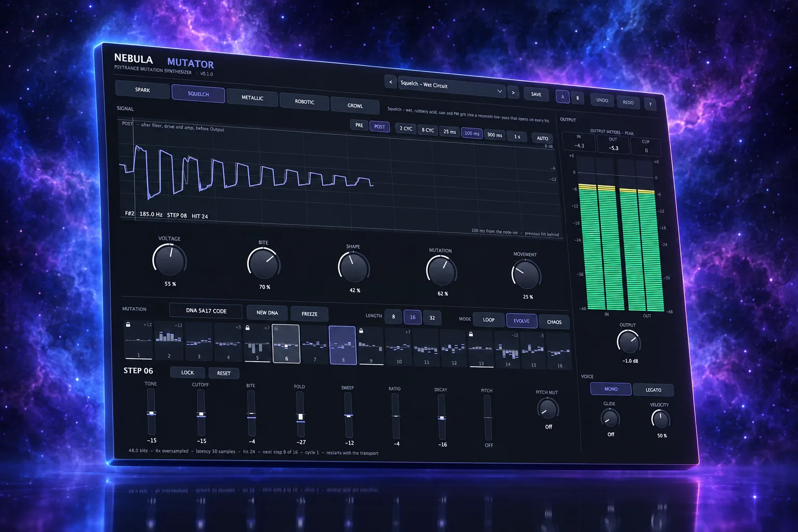798x532 pixels.
Task: Go to the previous preset arrow
Action: point(391,82)
